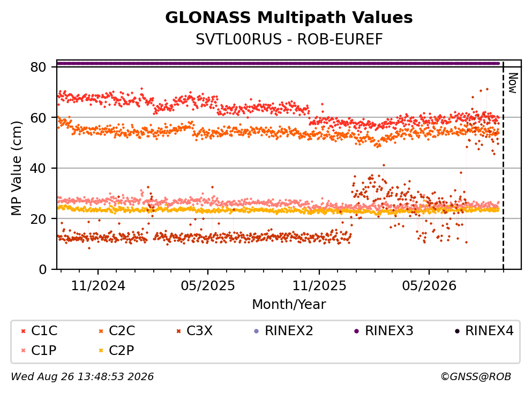This screenshot has height=393, width=532.
Task: Click the yellow C2P legend marker
Action: (101, 351)
